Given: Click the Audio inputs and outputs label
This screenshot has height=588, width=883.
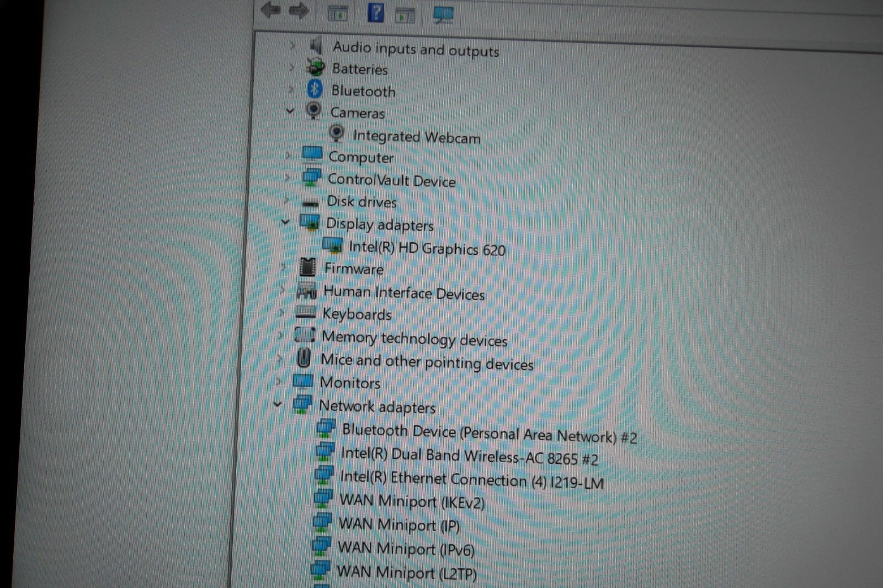Looking at the screenshot, I should pyautogui.click(x=416, y=49).
